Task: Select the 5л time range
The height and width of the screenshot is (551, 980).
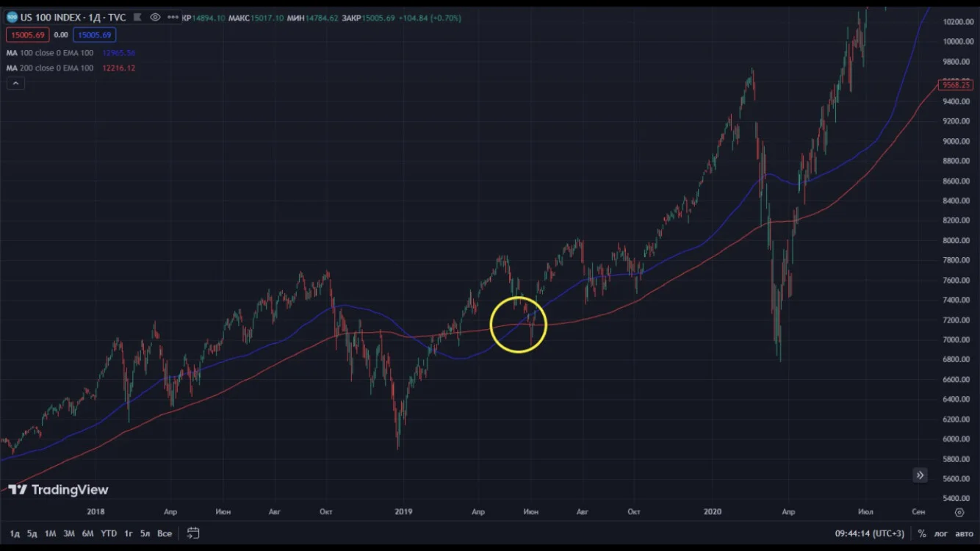Action: pyautogui.click(x=145, y=533)
